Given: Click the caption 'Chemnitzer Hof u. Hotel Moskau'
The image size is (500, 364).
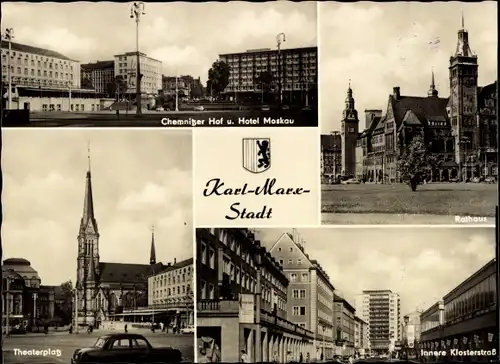Looking at the screenshot, I should pos(228,122).
